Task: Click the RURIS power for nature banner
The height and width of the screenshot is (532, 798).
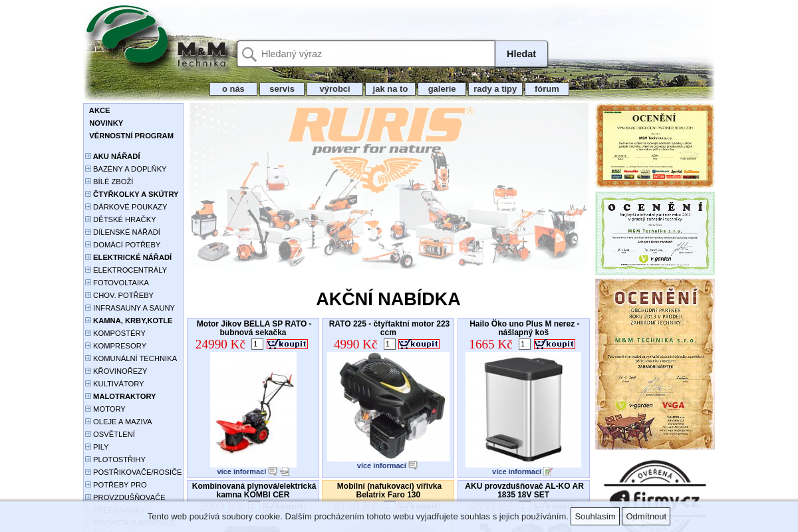Action: [389, 186]
